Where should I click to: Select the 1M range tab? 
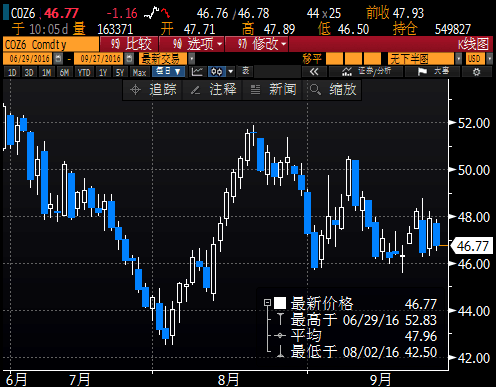(46, 72)
